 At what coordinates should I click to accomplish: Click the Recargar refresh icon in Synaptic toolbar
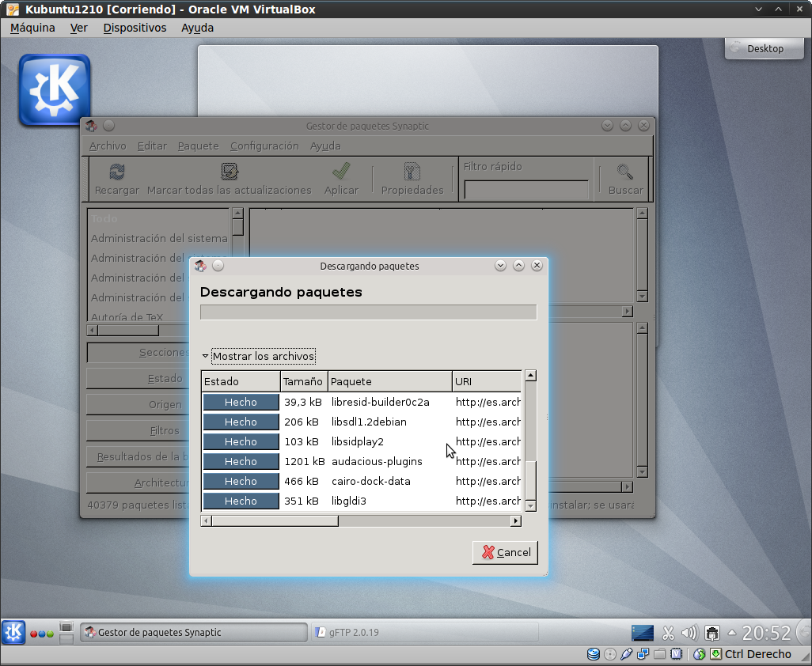[x=116, y=172]
